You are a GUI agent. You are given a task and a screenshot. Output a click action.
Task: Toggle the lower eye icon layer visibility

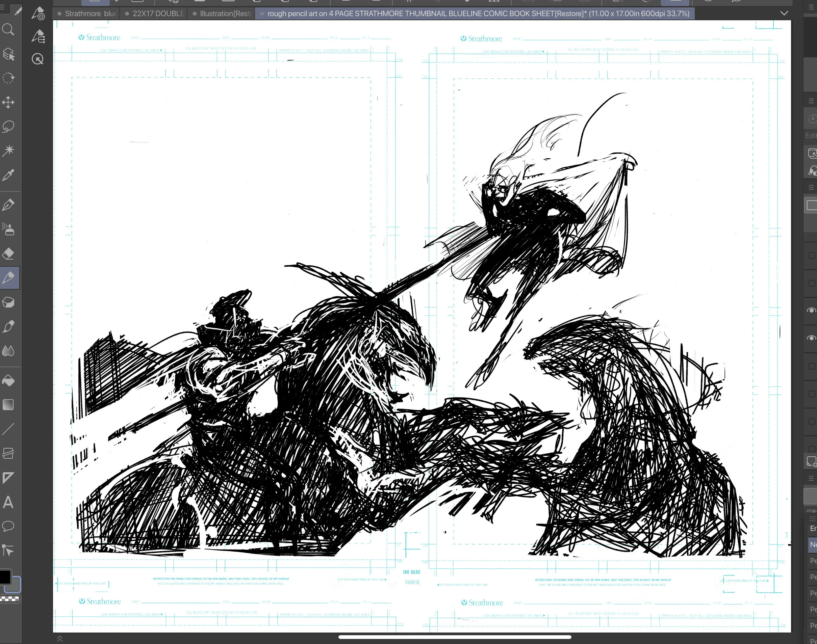tap(811, 338)
